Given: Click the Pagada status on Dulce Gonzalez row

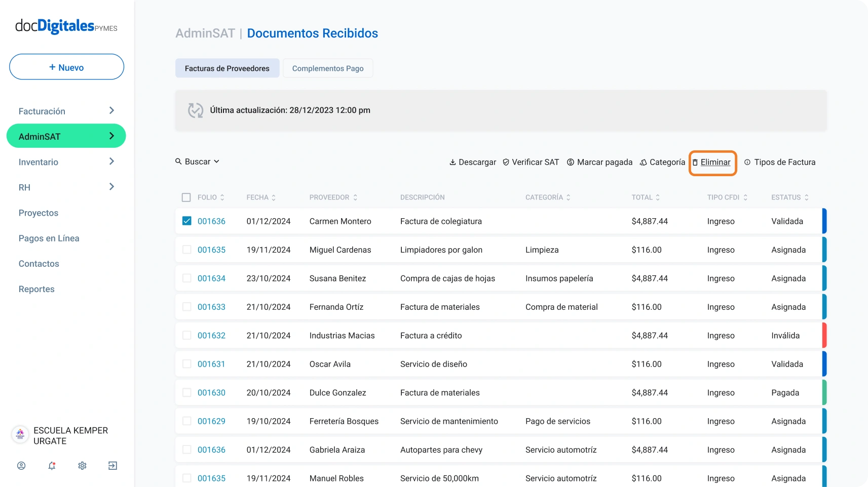Looking at the screenshot, I should coord(785,393).
